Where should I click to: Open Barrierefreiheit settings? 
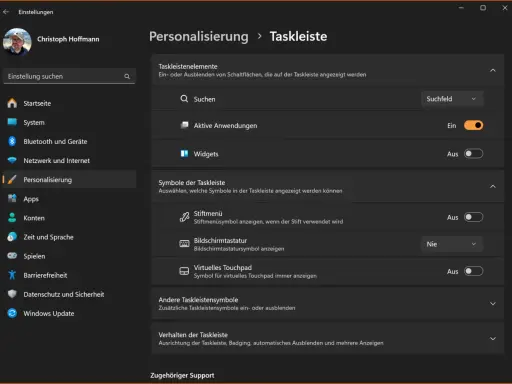(x=69, y=275)
